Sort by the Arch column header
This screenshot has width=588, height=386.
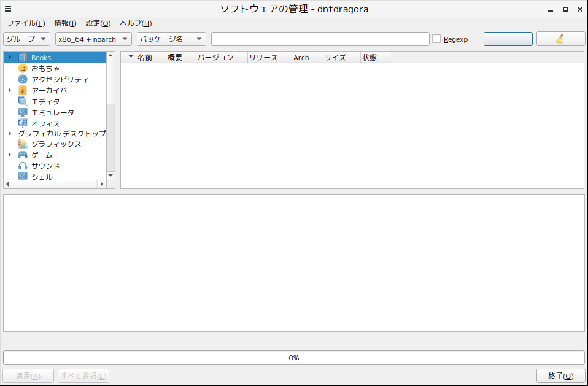(x=308, y=57)
